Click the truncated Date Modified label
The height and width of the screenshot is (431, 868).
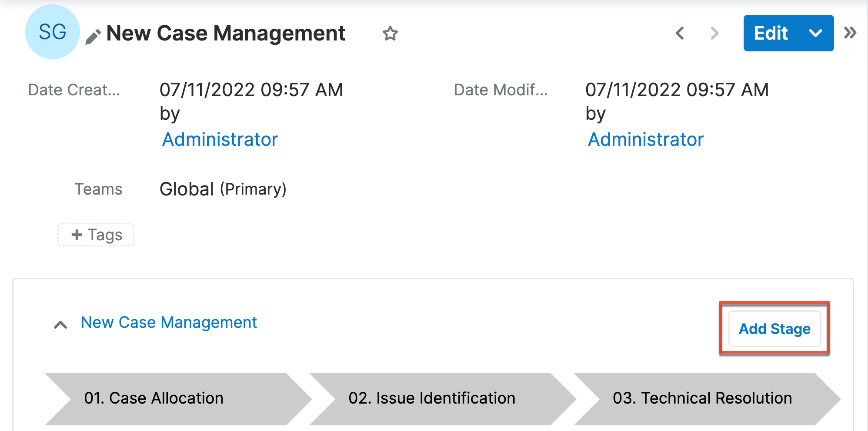click(x=501, y=90)
